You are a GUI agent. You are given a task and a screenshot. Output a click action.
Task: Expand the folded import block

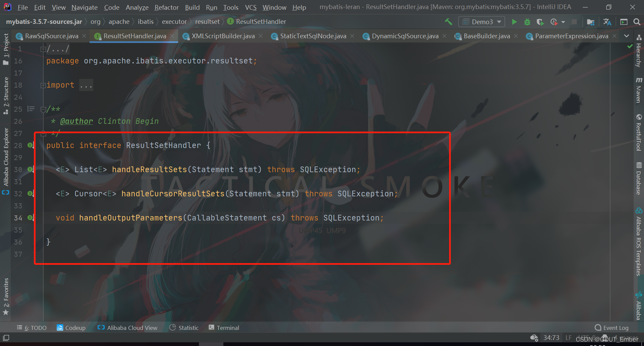click(x=43, y=85)
